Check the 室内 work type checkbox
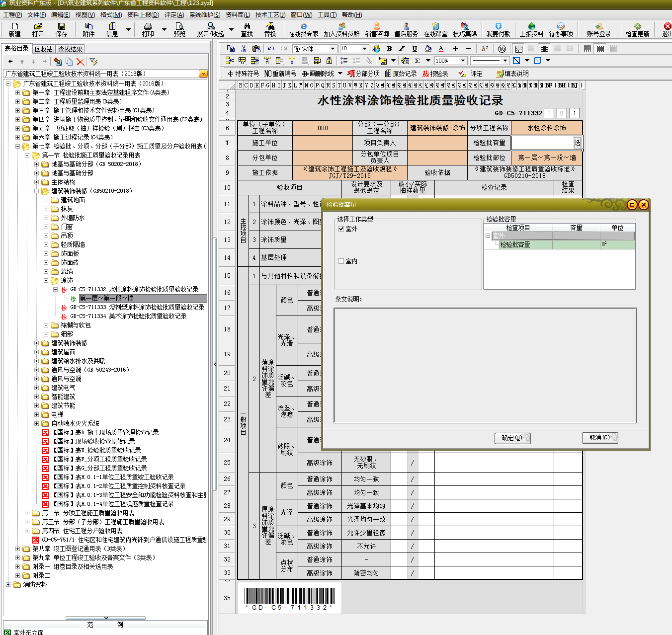The width and height of the screenshot is (672, 635). click(341, 261)
